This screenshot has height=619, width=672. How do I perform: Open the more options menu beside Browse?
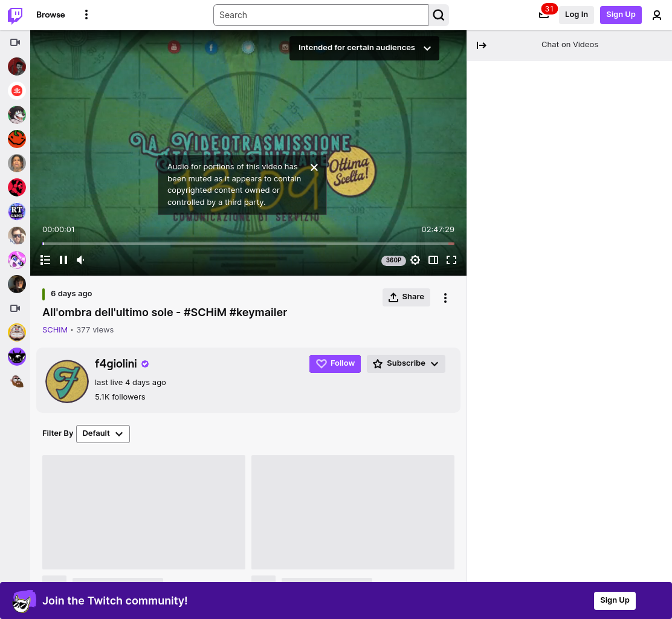pos(86,15)
